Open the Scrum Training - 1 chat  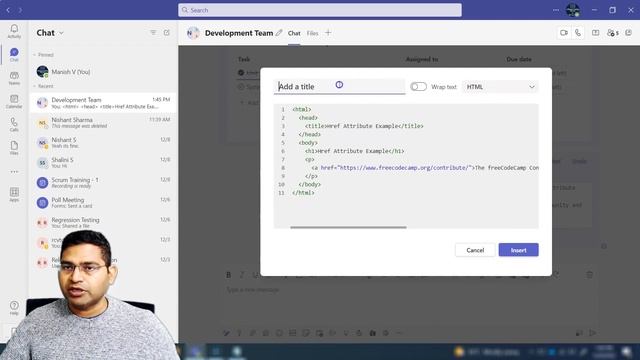[x=103, y=183]
